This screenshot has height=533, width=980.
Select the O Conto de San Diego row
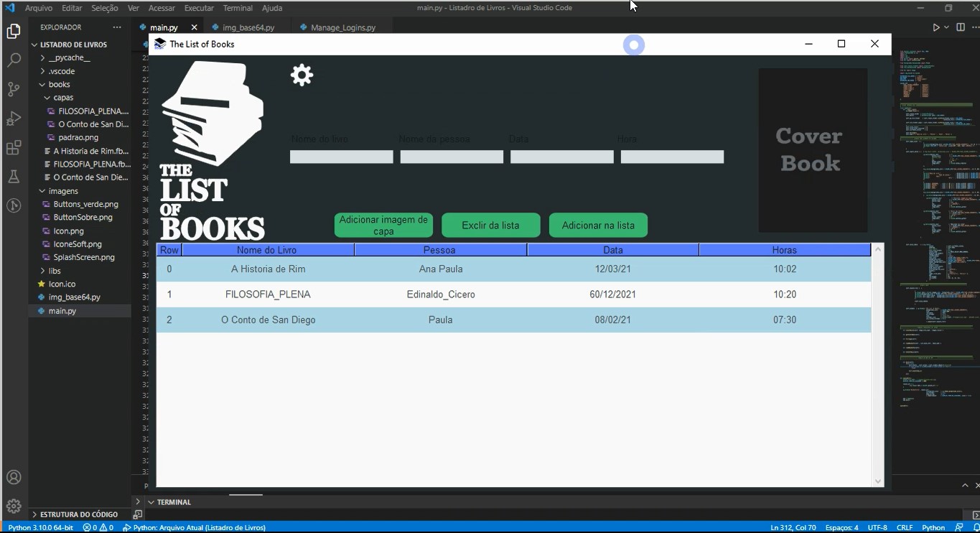[x=513, y=320]
